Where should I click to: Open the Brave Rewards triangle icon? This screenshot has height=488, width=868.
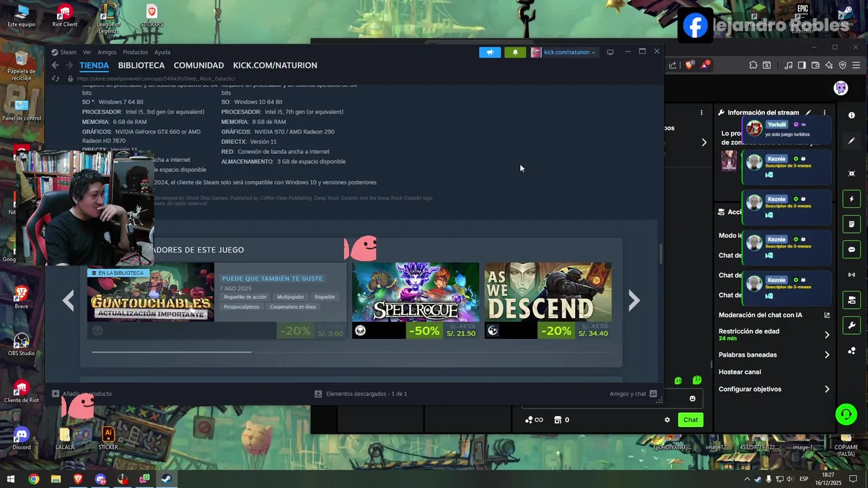tap(705, 65)
